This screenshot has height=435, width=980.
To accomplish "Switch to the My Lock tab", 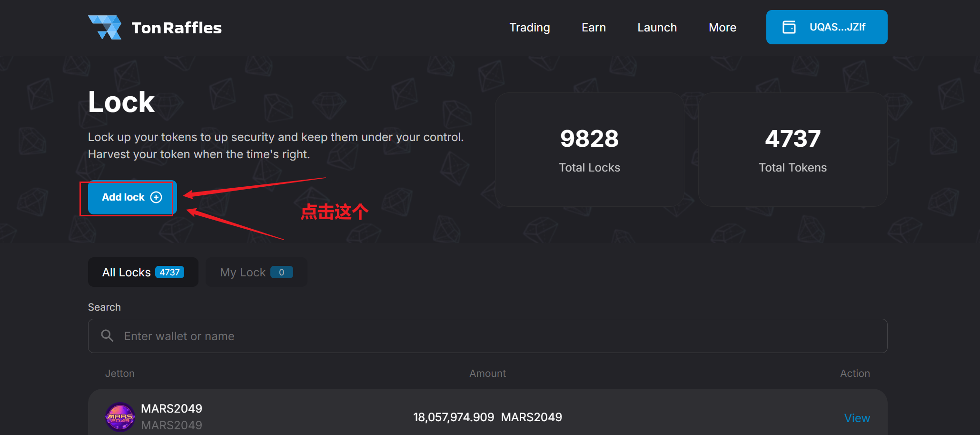I will coord(243,272).
